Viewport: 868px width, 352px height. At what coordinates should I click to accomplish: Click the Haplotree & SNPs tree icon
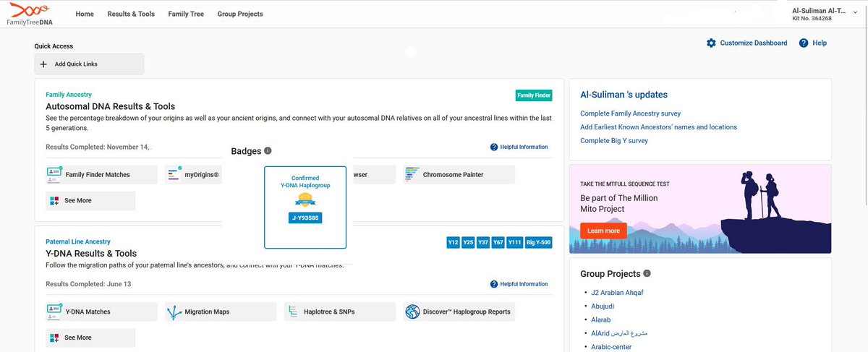pyautogui.click(x=293, y=312)
